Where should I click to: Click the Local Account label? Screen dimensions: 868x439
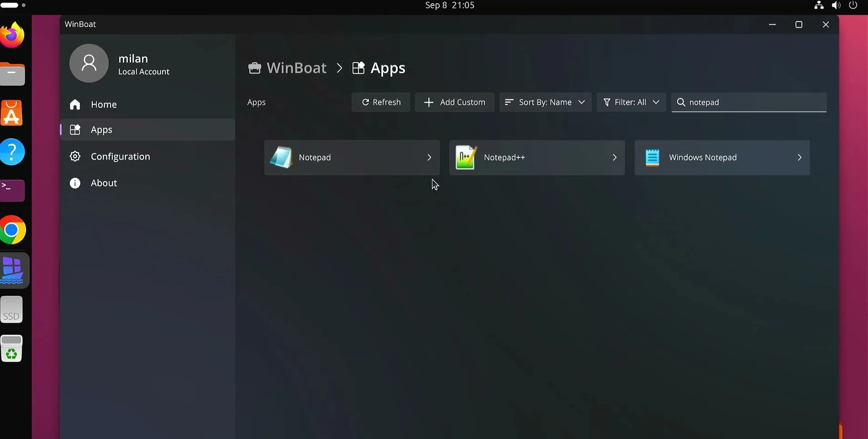(144, 72)
